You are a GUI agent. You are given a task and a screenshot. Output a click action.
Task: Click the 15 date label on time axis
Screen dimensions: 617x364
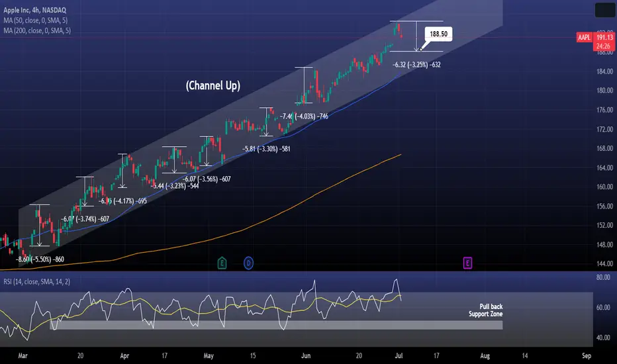253,356
